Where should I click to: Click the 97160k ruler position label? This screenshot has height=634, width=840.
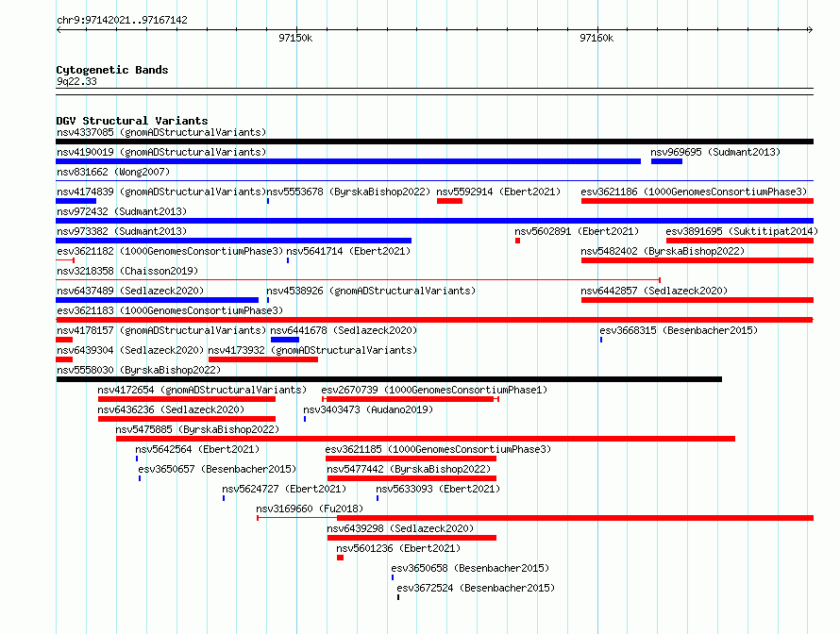(x=596, y=38)
